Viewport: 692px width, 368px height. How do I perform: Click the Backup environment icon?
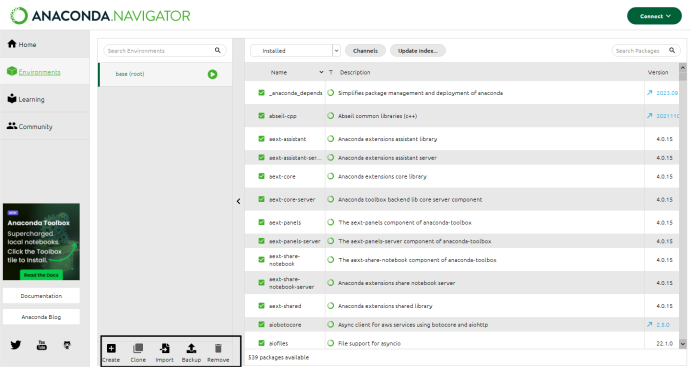tap(191, 349)
